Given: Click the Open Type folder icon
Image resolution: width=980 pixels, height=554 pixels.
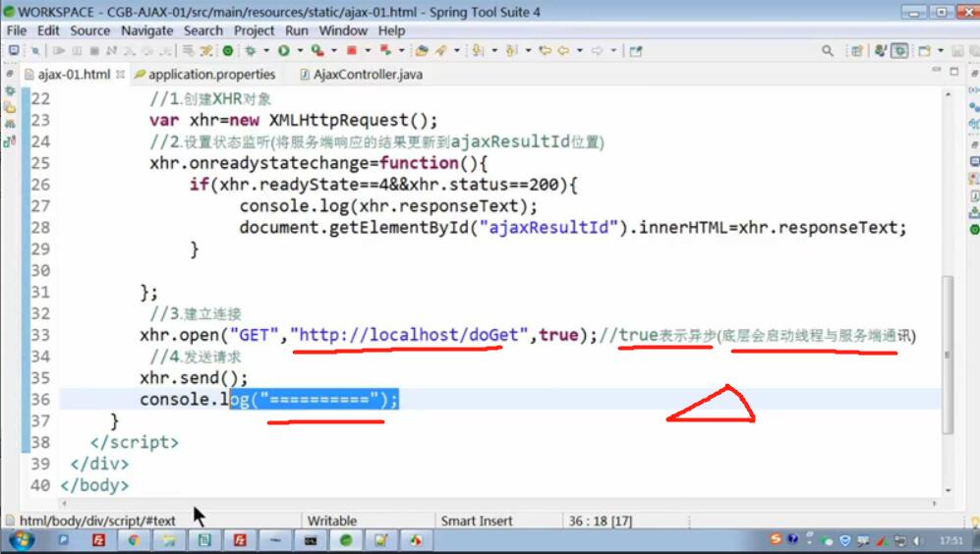Looking at the screenshot, I should [422, 51].
